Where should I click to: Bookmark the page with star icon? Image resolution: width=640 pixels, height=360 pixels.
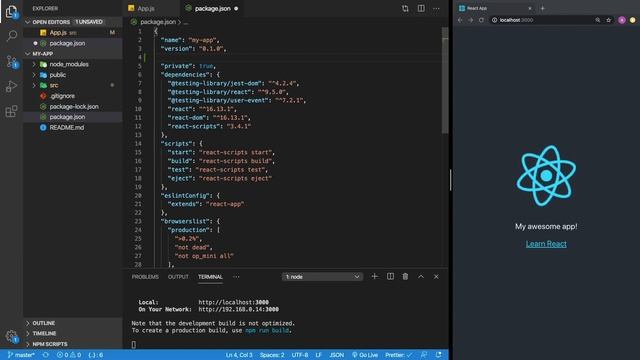pos(609,20)
